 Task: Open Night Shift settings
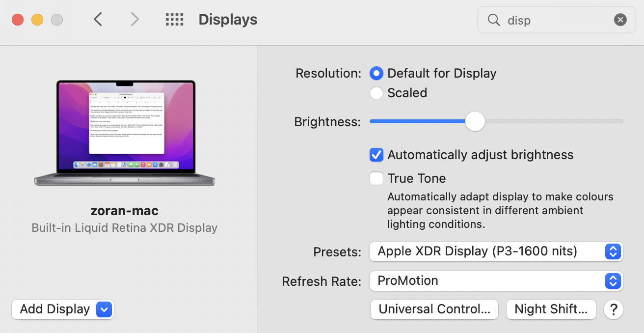pyautogui.click(x=551, y=309)
